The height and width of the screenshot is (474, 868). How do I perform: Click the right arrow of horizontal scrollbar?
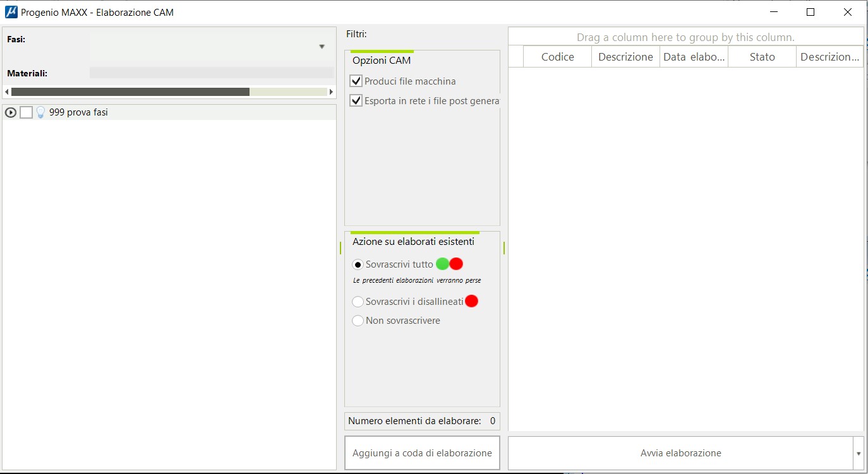pyautogui.click(x=331, y=92)
